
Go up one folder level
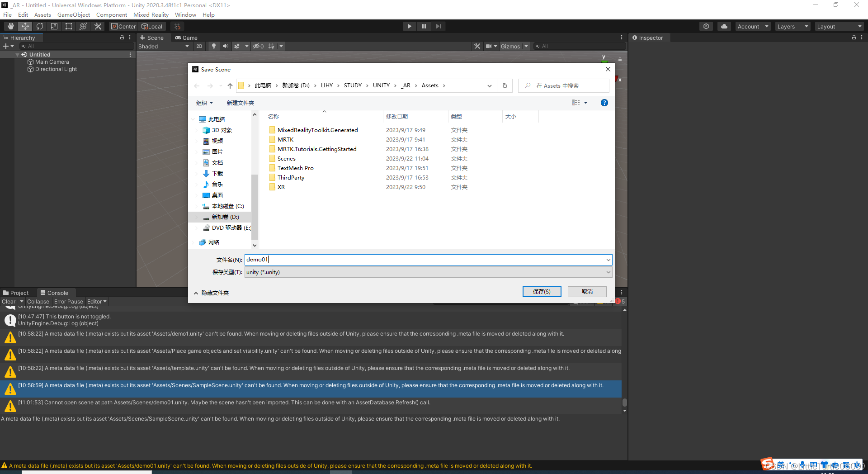(230, 86)
